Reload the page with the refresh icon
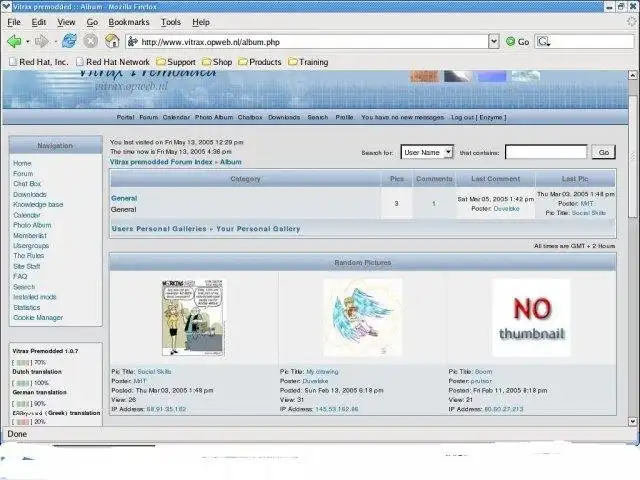This screenshot has width=640, height=480. tap(69, 41)
